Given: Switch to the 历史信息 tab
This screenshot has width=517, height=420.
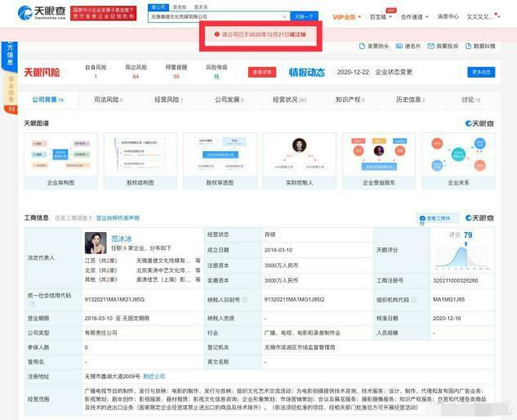Looking at the screenshot, I should (x=411, y=100).
